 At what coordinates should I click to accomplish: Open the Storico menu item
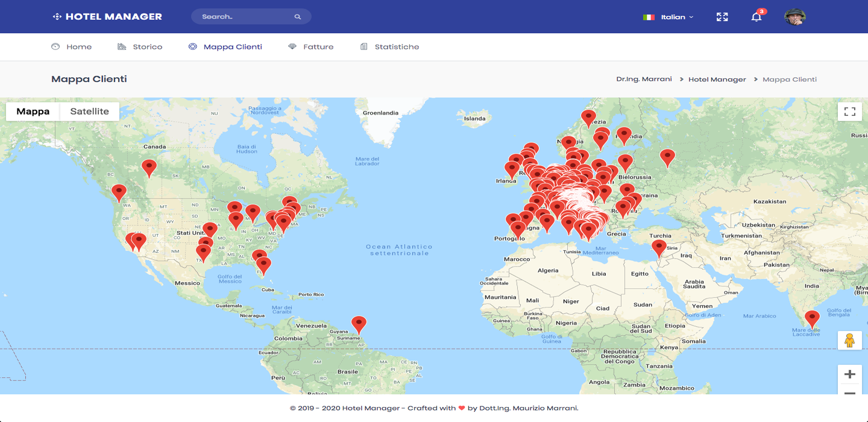[x=140, y=46]
